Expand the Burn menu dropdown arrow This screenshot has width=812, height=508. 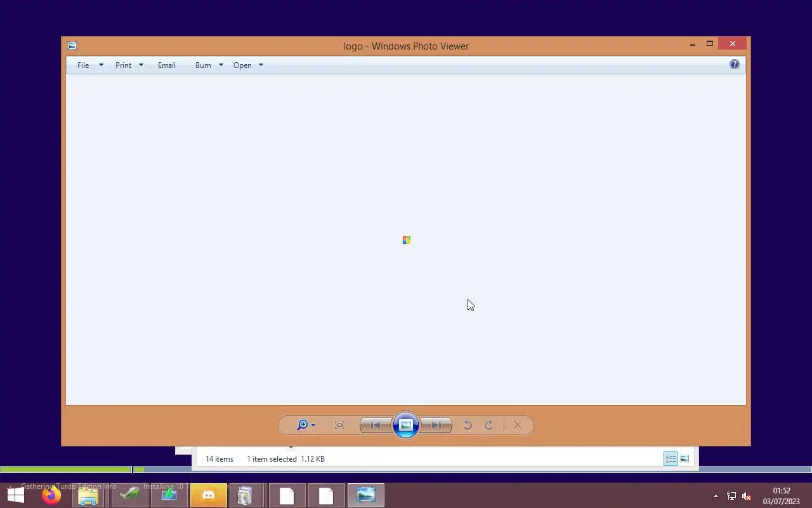coord(221,65)
